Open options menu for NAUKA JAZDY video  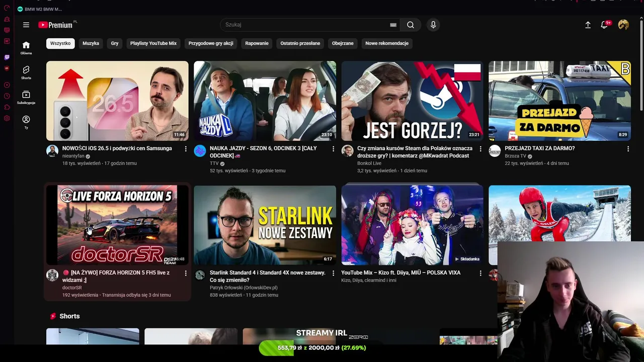pyautogui.click(x=333, y=149)
